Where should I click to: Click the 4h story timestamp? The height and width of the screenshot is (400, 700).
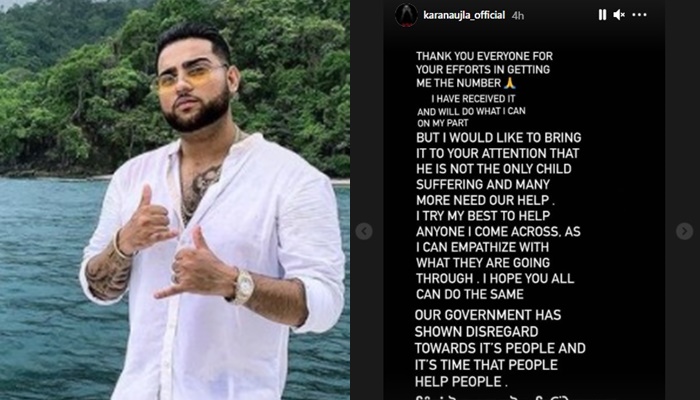518,16
